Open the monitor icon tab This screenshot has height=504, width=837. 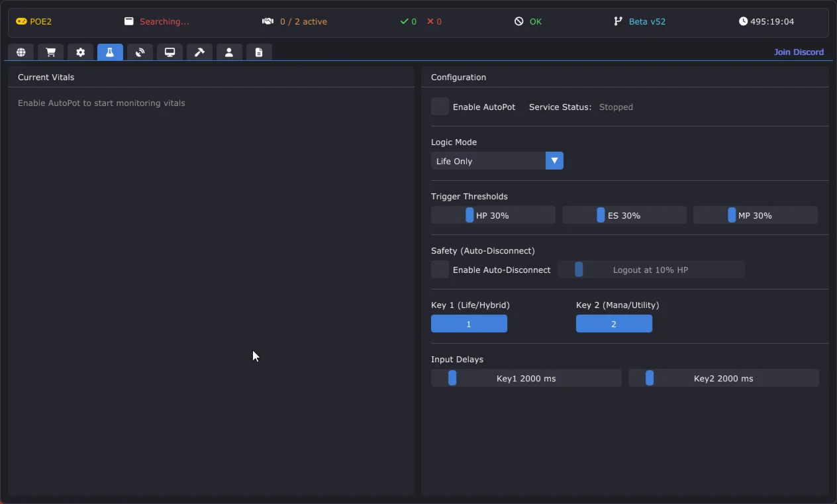(170, 52)
